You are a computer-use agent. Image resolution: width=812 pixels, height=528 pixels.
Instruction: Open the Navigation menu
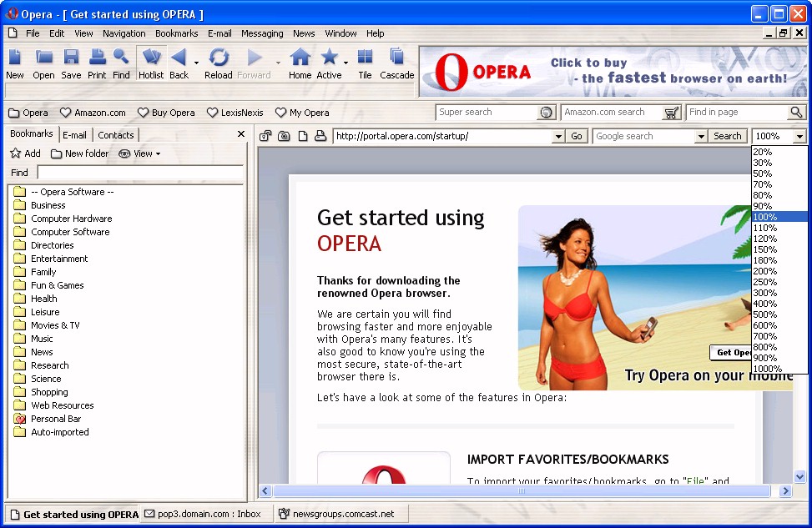click(124, 33)
